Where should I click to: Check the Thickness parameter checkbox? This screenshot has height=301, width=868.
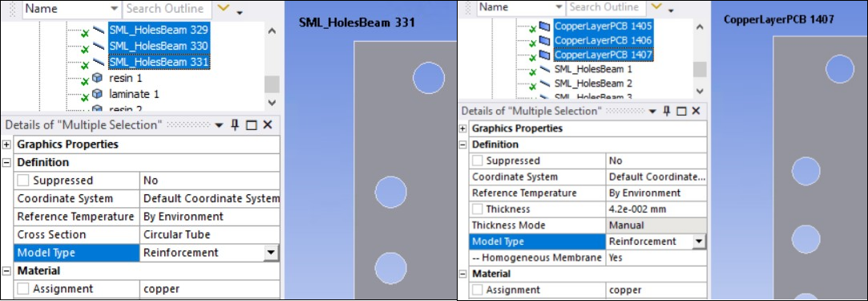pos(477,209)
